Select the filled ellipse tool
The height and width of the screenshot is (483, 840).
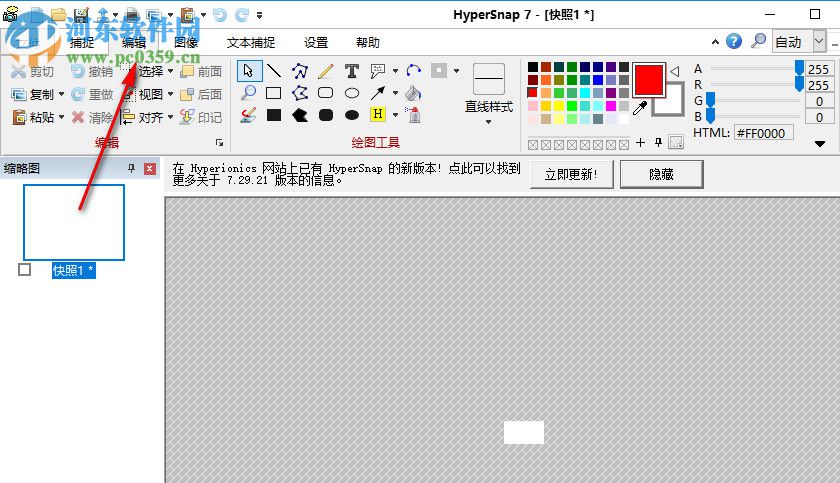point(351,115)
